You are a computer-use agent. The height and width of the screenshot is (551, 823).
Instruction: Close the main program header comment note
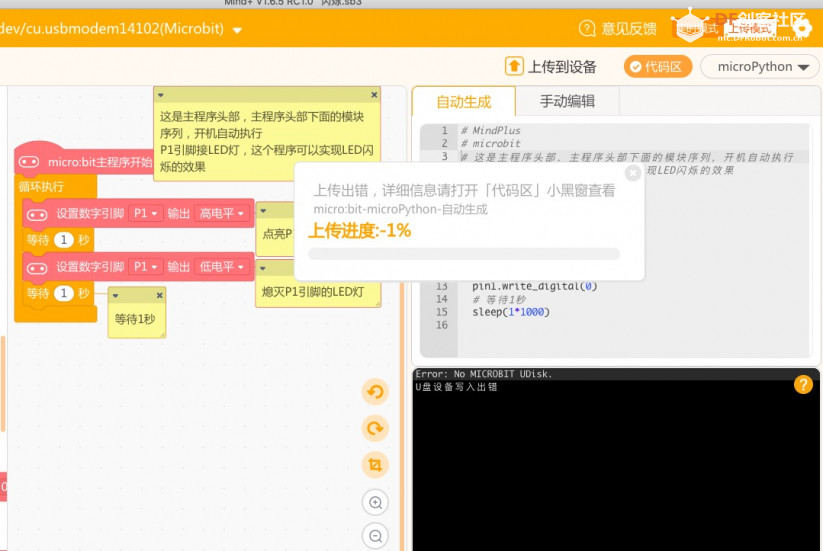pyautogui.click(x=374, y=95)
